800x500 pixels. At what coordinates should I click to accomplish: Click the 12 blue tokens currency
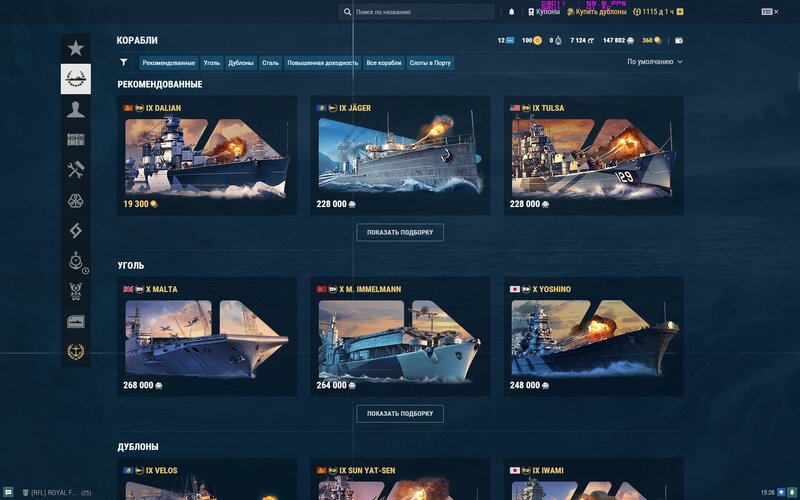click(506, 40)
